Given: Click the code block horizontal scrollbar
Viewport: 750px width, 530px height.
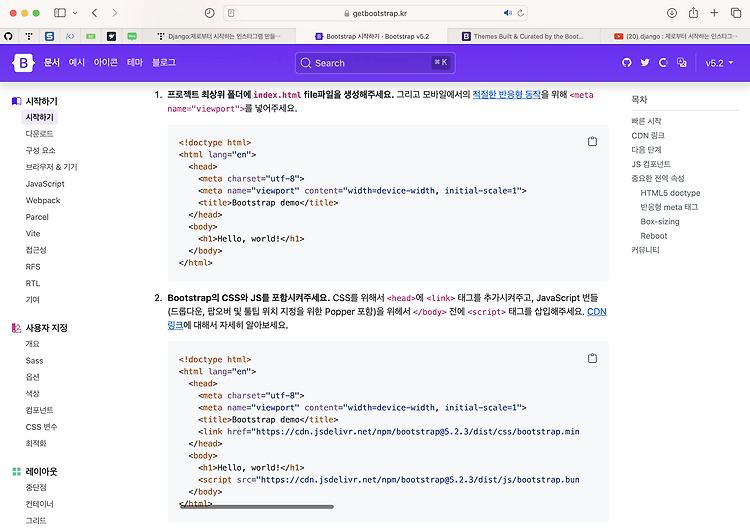Looking at the screenshot, I should click(257, 507).
